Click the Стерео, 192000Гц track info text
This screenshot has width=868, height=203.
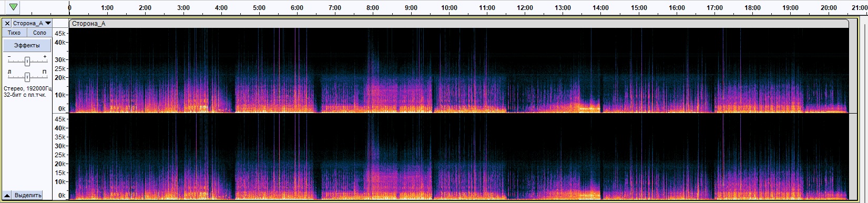pos(28,89)
